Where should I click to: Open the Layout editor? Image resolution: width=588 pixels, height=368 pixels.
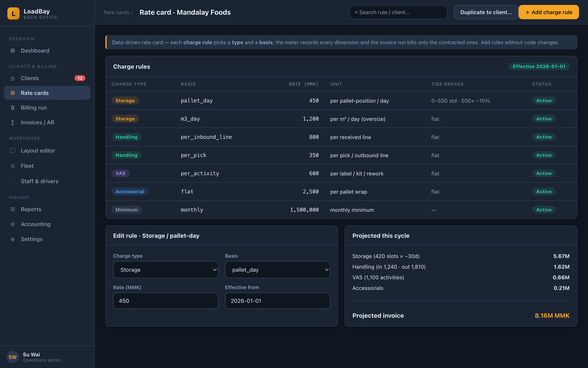pos(47,150)
